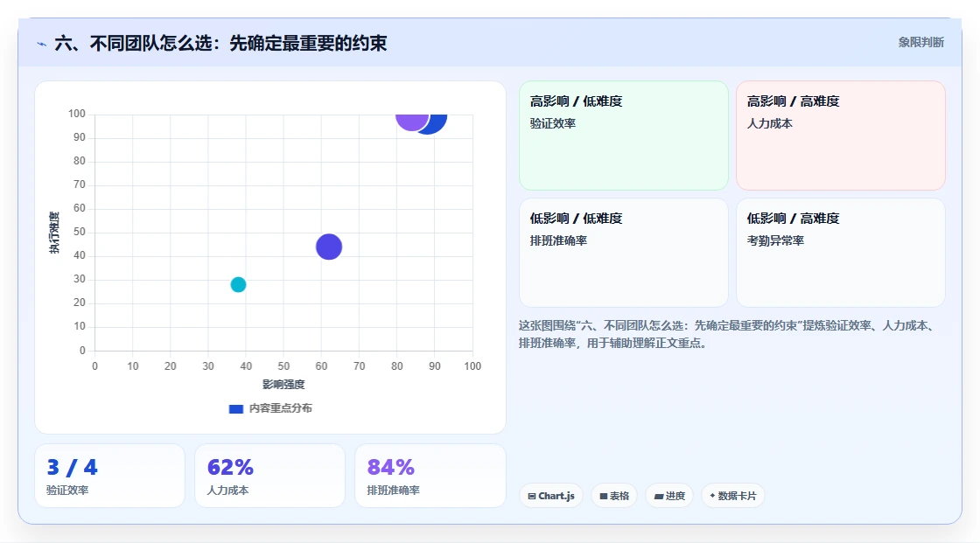Select the 低影响 / 高难度 quadrant card
Screen dimensions: 980x543
point(841,253)
